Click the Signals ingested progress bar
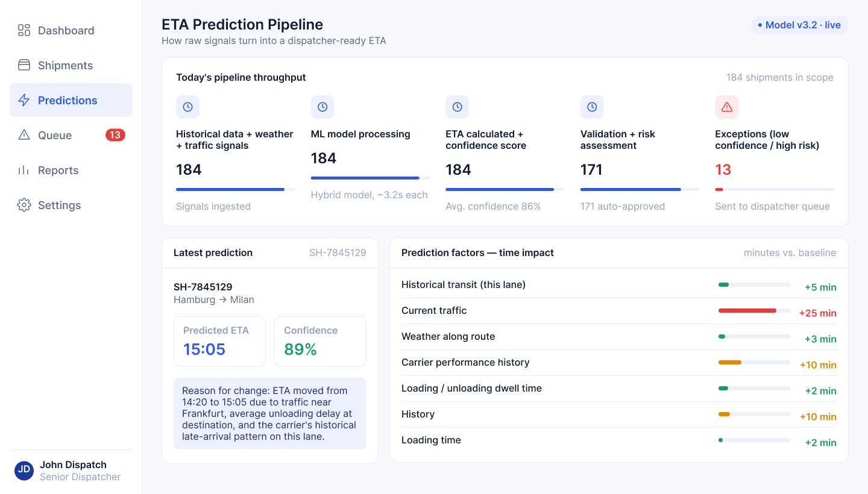This screenshot has height=494, width=868. tap(235, 189)
